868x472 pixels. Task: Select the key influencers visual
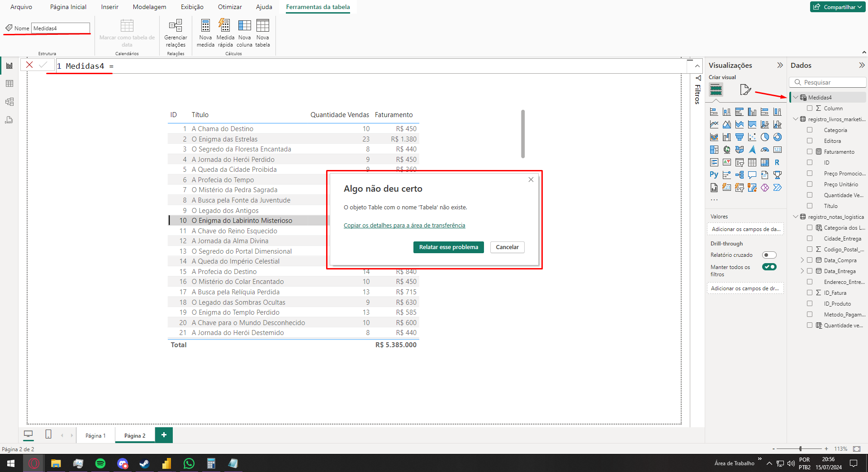pyautogui.click(x=726, y=175)
